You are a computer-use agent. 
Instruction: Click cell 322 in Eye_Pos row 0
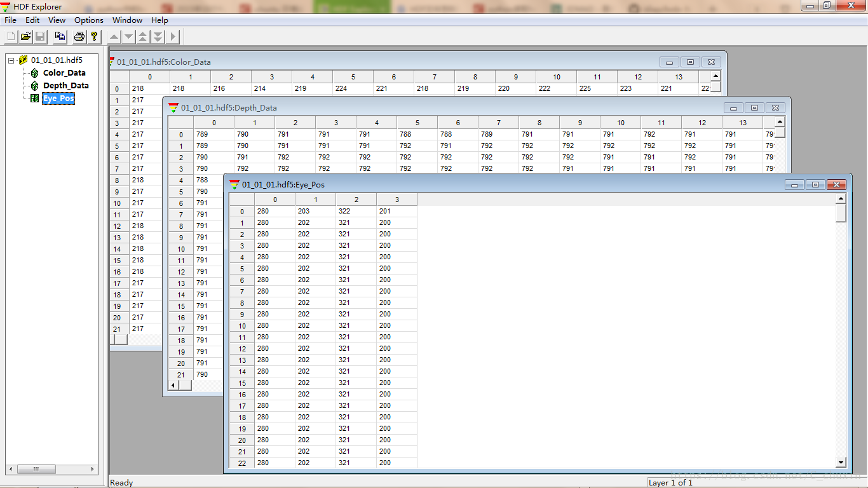pyautogui.click(x=356, y=211)
